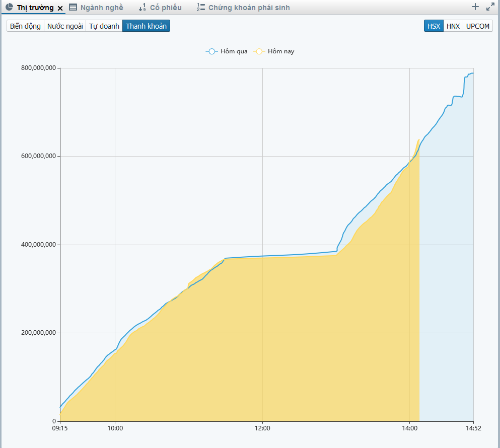
Task: Open the Chứng khoán phái sinh tab label
Action: [249, 8]
